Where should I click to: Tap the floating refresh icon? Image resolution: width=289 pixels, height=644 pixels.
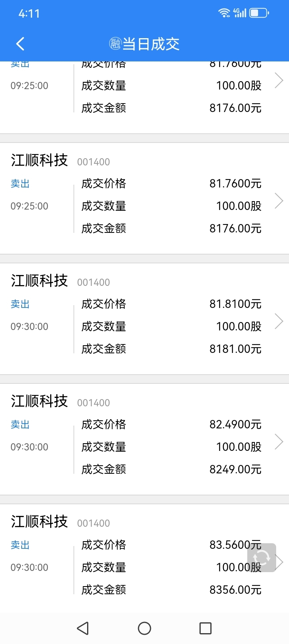pos(262,557)
